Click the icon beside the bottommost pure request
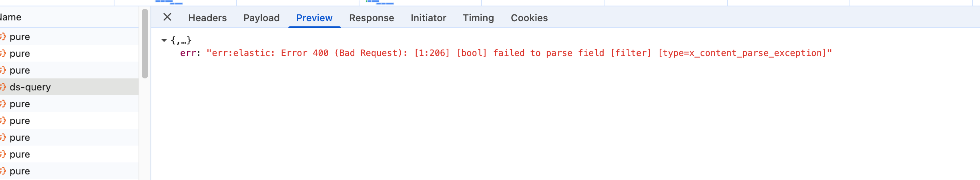980x180 pixels. tap(3, 171)
